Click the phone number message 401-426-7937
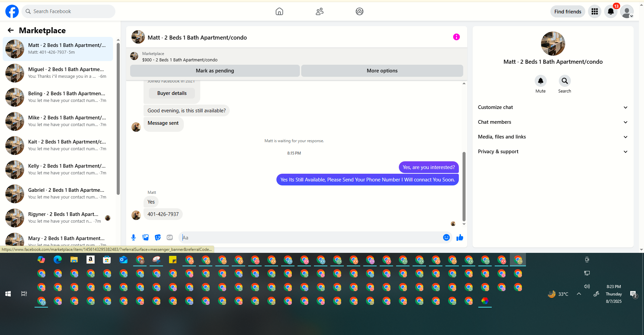 (163, 214)
